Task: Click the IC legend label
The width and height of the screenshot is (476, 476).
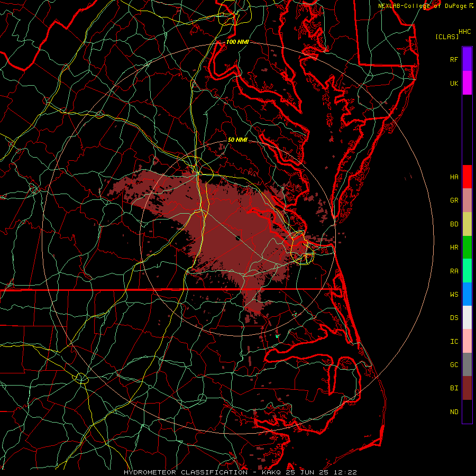Action: (x=454, y=342)
